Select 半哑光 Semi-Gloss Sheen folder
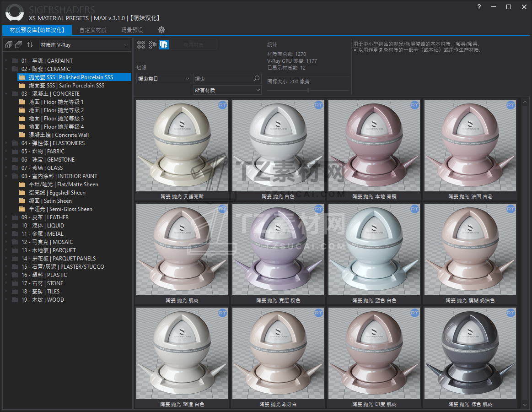This screenshot has width=532, height=412. (60, 209)
